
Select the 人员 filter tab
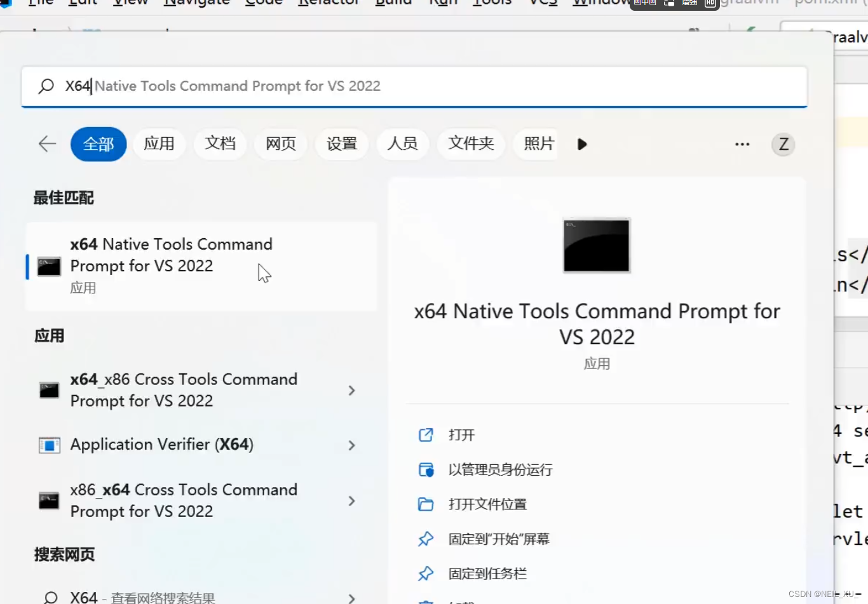click(403, 144)
